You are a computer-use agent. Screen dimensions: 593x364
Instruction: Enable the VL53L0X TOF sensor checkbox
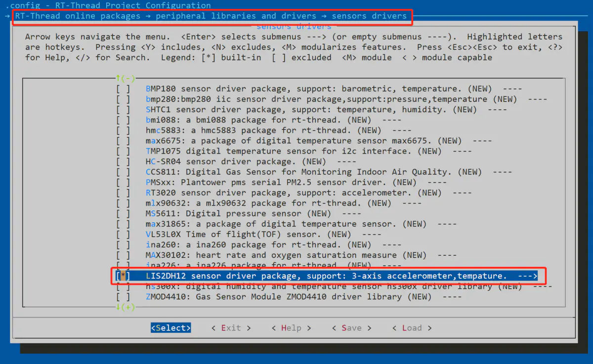click(x=123, y=234)
